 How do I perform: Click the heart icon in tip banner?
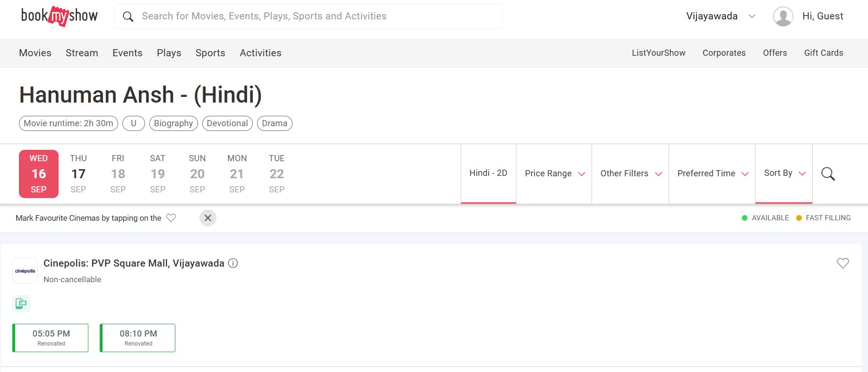(x=171, y=218)
